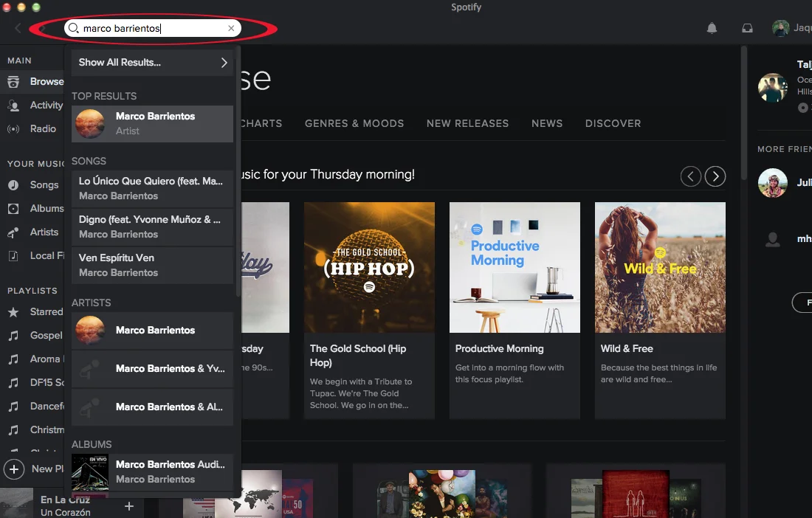The width and height of the screenshot is (812, 518).
Task: Click the Browse icon in the sidebar
Action: tap(13, 81)
